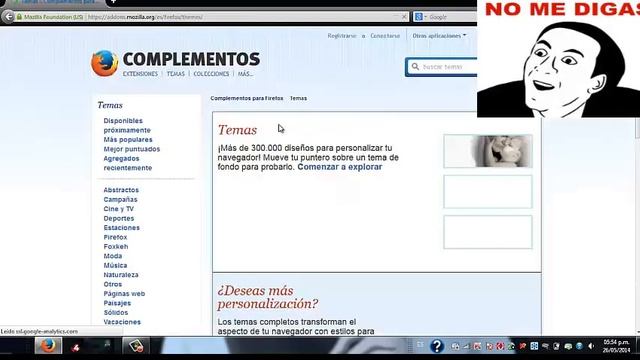Select the Música category
640x360 pixels.
pos(115,265)
